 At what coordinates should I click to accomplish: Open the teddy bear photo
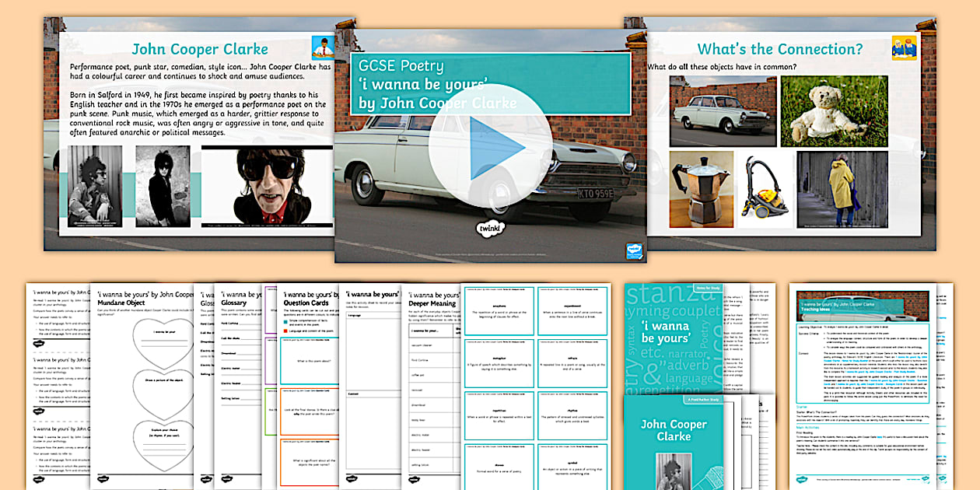pyautogui.click(x=832, y=109)
